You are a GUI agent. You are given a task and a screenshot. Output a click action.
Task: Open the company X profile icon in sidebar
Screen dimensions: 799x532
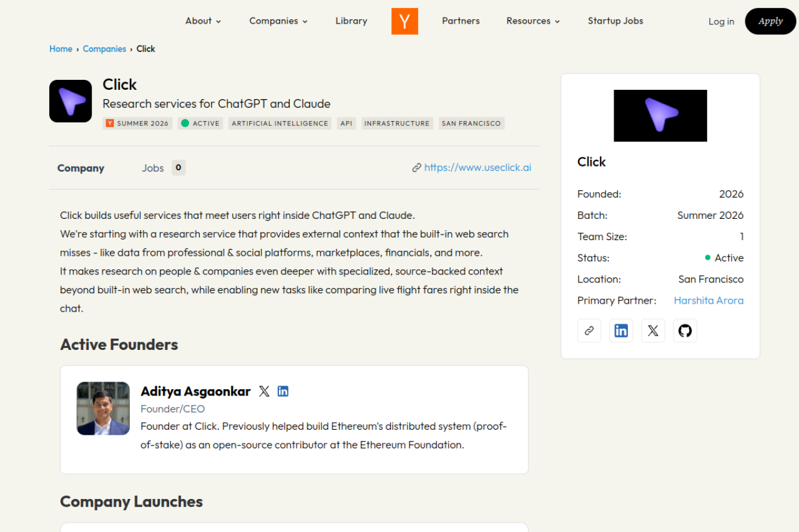653,331
